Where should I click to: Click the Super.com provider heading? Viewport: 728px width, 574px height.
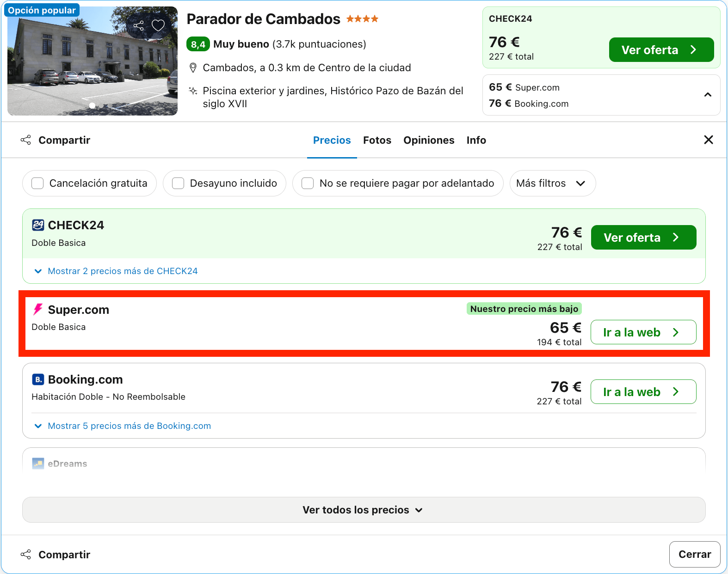[x=79, y=310]
